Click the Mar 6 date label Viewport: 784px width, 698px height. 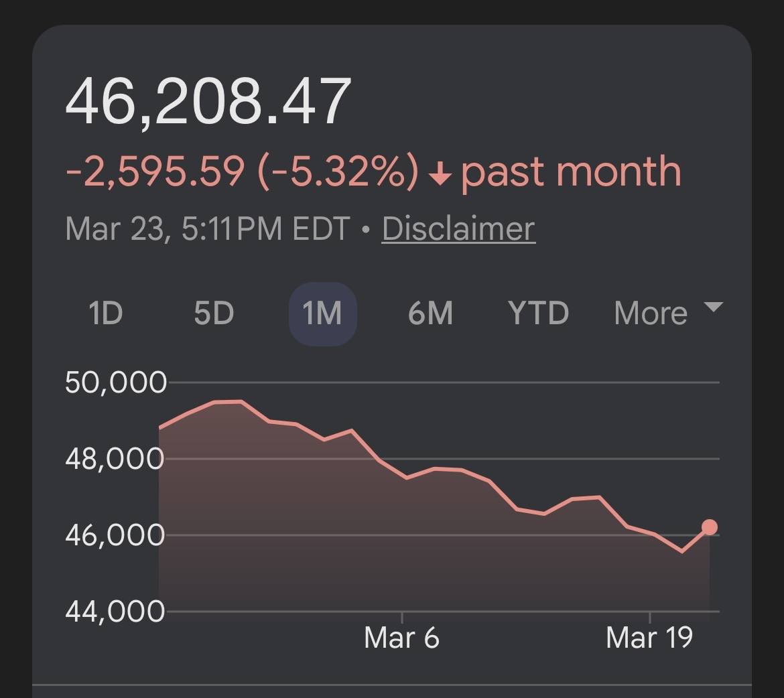pos(401,637)
